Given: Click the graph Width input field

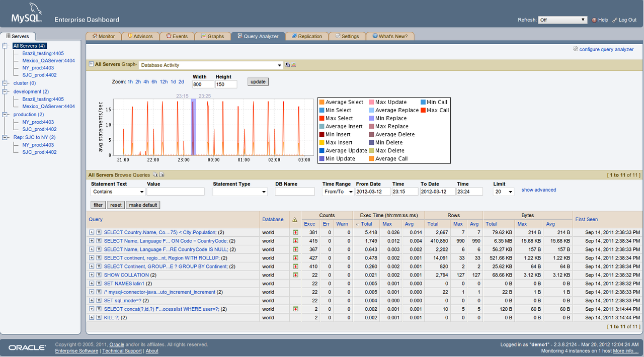Looking at the screenshot, I should [x=203, y=84].
